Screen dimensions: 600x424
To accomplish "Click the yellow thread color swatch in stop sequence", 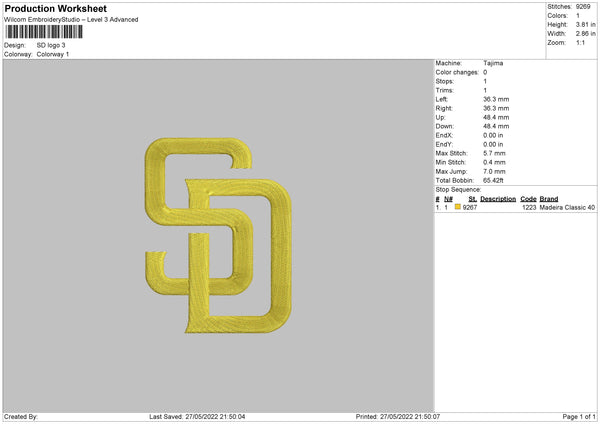I will click(x=458, y=207).
